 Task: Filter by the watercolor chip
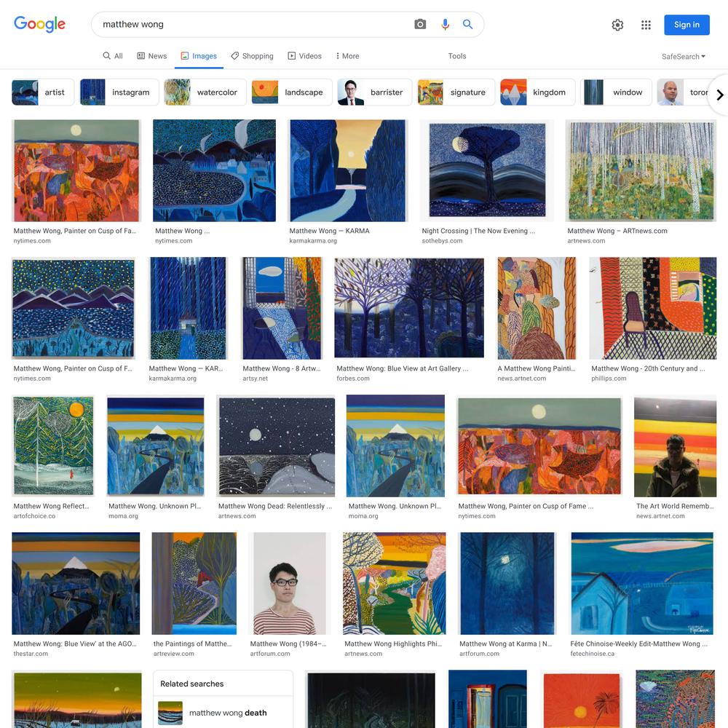click(207, 92)
